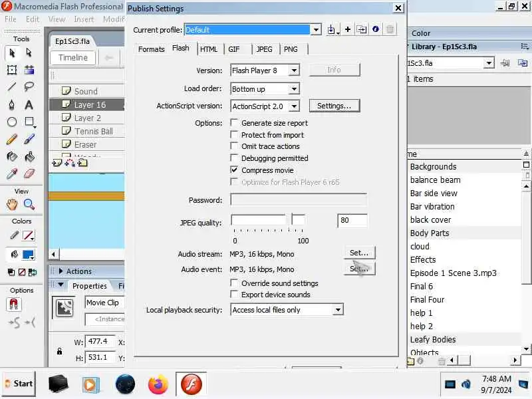This screenshot has width=532, height=399.
Task: Switch to the JPEG tab
Action: pyautogui.click(x=264, y=49)
